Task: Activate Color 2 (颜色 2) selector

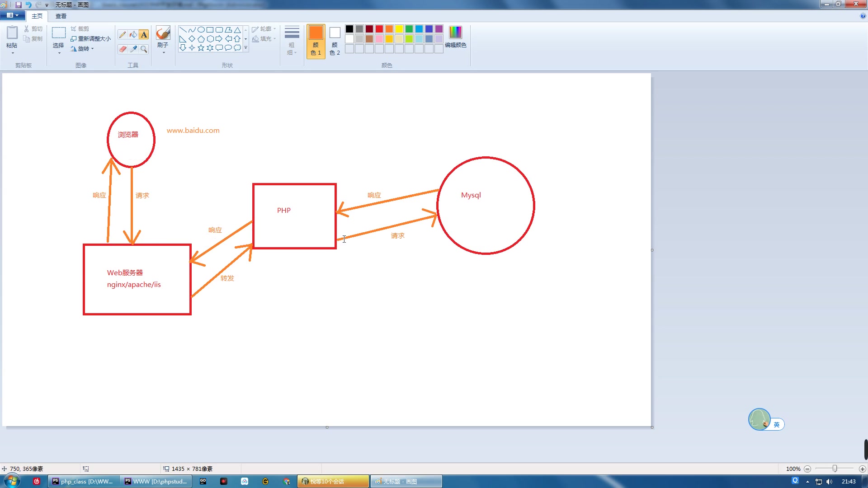Action: (x=335, y=41)
